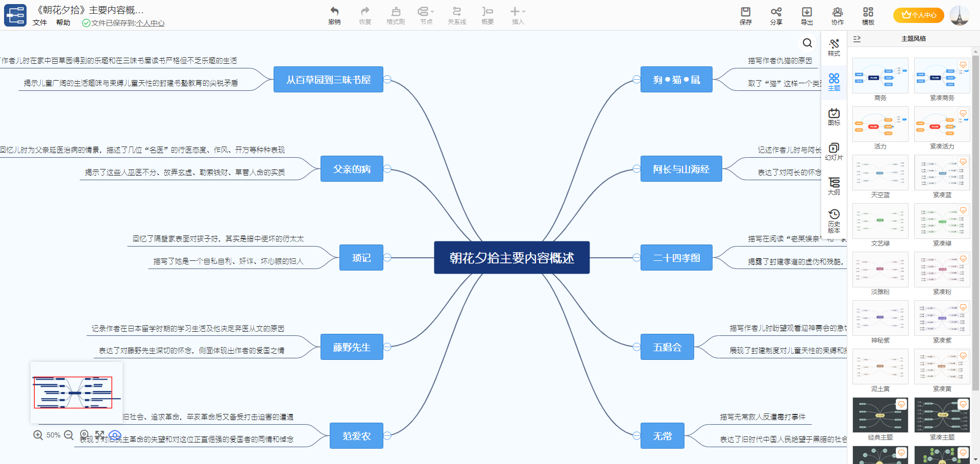This screenshot has height=464, width=980.
Task: Click the Redo (恢复) arrow icon
Action: click(365, 11)
